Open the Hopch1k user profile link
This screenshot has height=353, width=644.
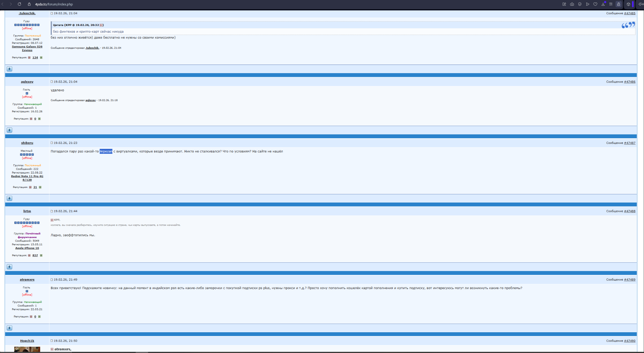pos(27,341)
